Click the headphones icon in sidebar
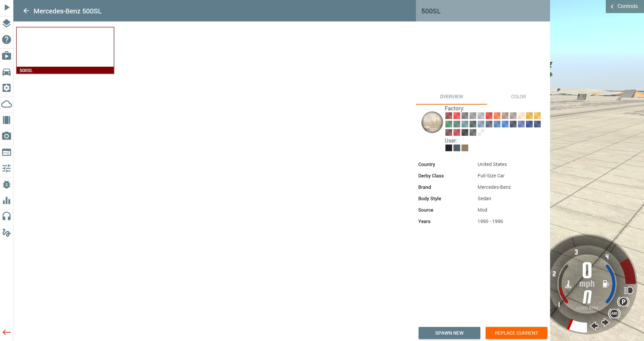The height and width of the screenshot is (341, 644). (x=7, y=216)
